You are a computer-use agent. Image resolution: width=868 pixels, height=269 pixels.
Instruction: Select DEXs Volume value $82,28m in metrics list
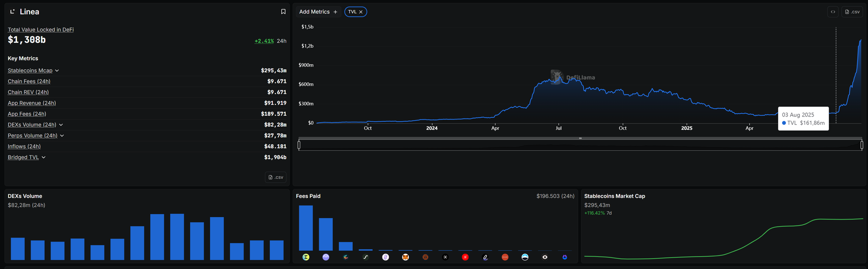click(x=275, y=125)
